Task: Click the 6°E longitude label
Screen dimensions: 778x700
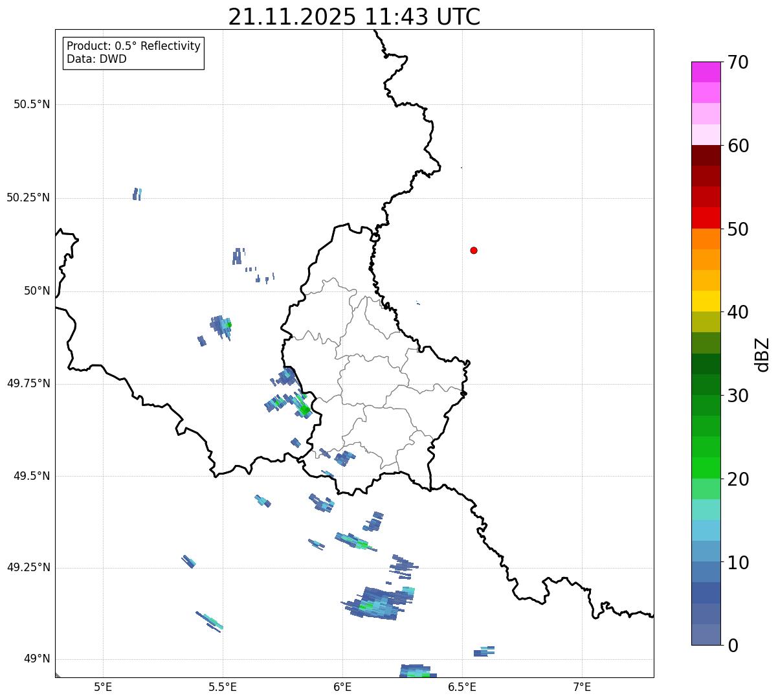Action: [x=342, y=686]
